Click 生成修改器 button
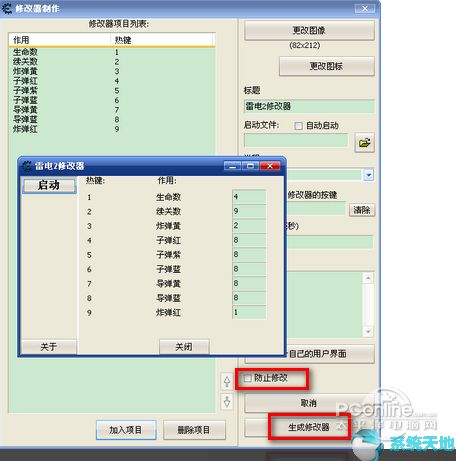The height and width of the screenshot is (461, 456). click(x=309, y=427)
